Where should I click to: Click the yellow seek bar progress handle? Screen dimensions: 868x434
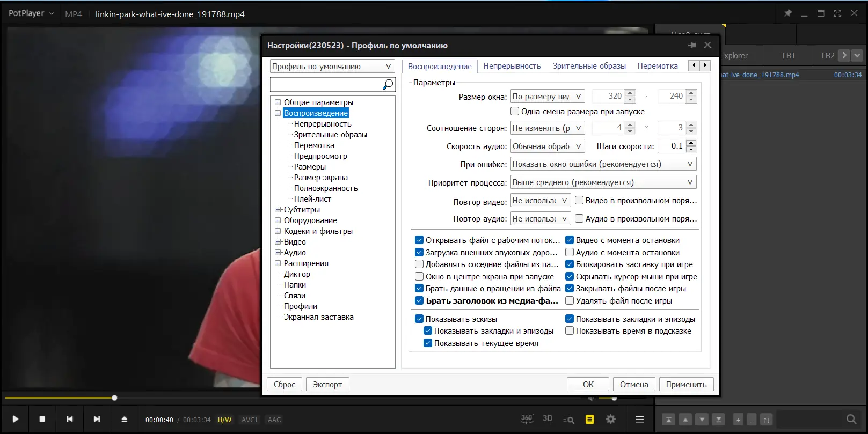pyautogui.click(x=114, y=398)
